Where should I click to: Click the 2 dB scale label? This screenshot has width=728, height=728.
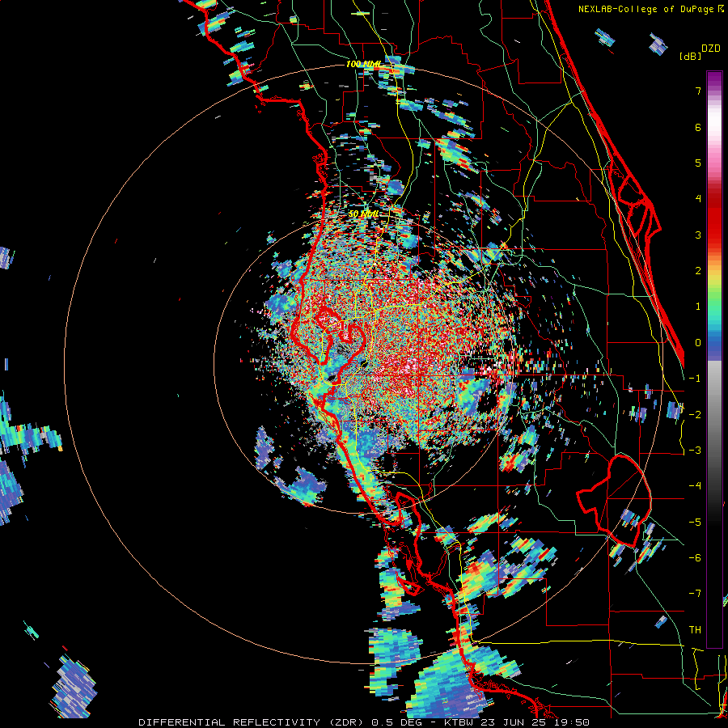pyautogui.click(x=698, y=270)
